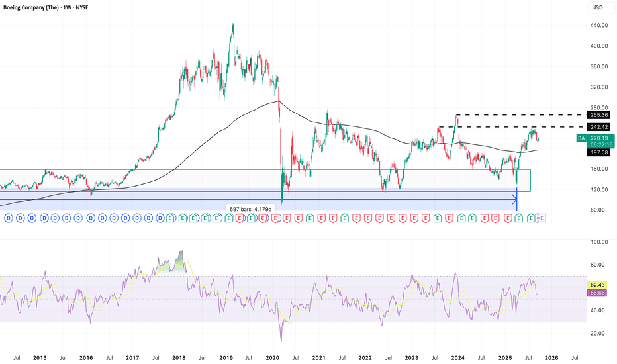Select the 242.42 price level label
Screen dimensions: 617x364
point(600,126)
